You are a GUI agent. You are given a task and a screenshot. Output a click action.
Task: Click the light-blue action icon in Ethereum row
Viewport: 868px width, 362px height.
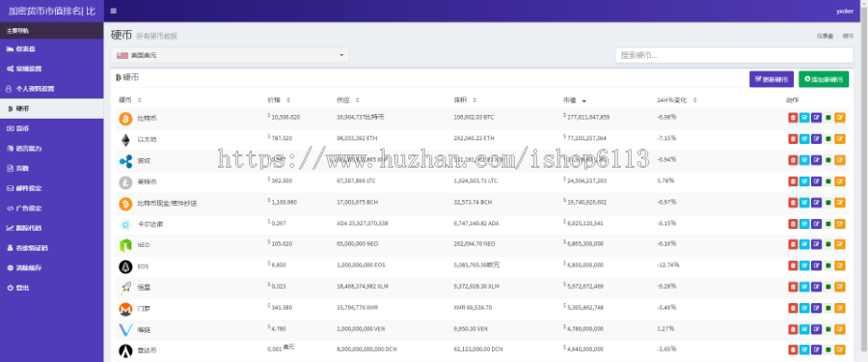(804, 139)
